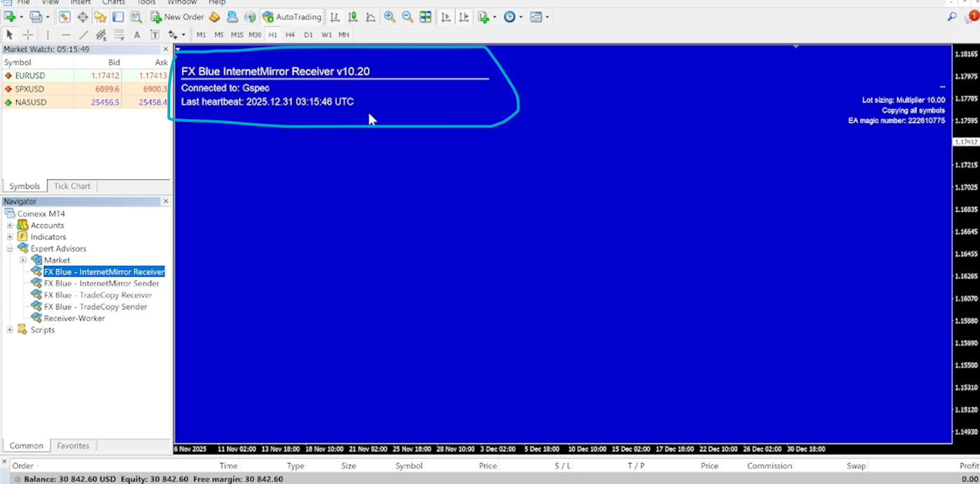Expand the Accounts tree node
The height and width of the screenshot is (484, 980).
pyautogui.click(x=10, y=225)
